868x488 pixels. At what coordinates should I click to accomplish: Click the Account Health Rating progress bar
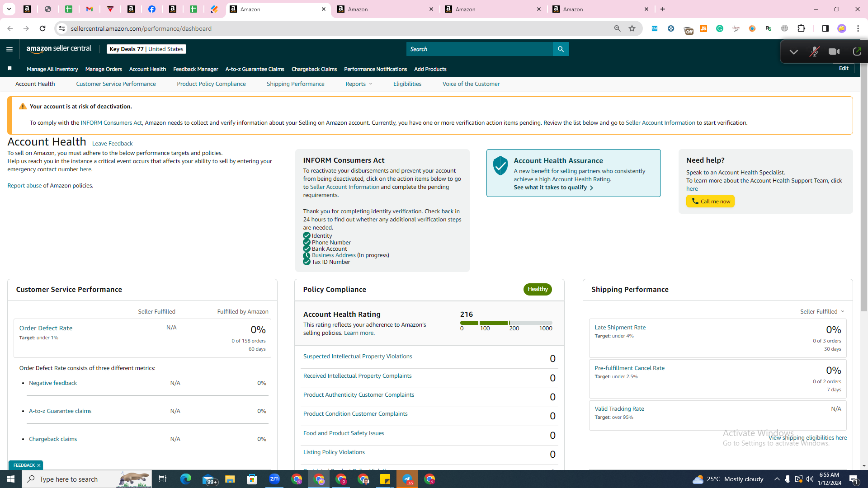pos(506,323)
